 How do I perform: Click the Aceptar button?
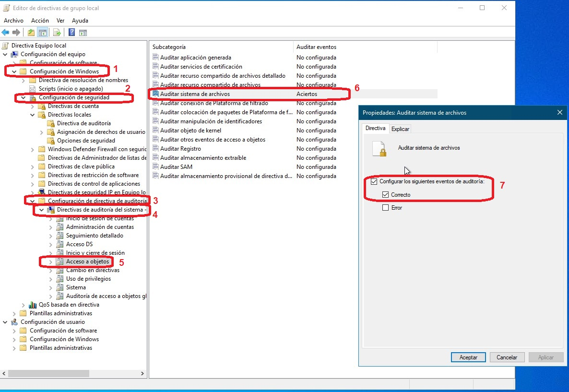tap(468, 357)
